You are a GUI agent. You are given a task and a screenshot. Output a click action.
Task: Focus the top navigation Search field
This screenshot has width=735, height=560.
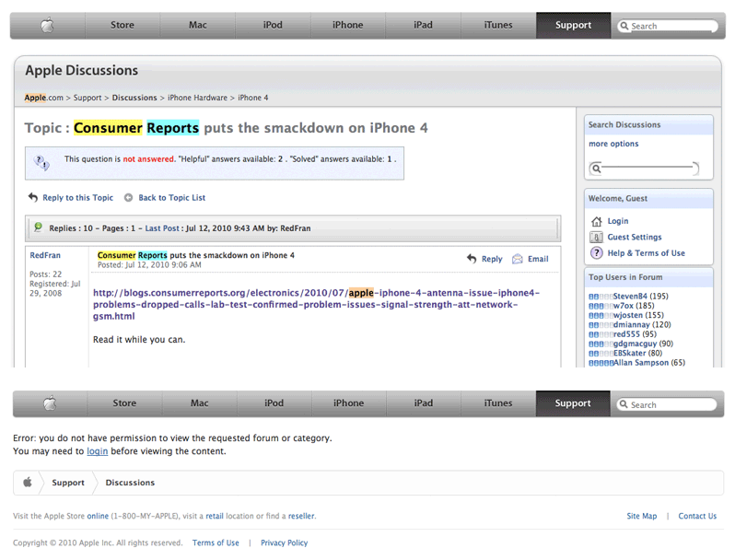click(x=668, y=26)
